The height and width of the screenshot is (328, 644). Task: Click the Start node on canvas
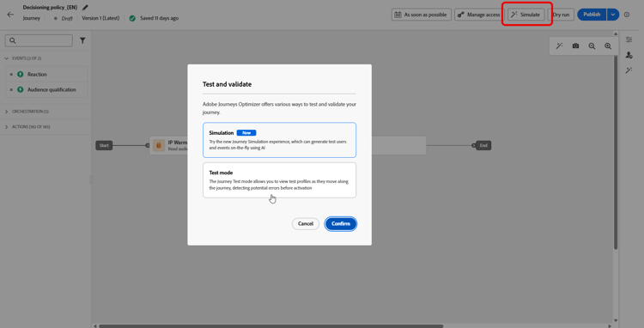click(x=104, y=145)
